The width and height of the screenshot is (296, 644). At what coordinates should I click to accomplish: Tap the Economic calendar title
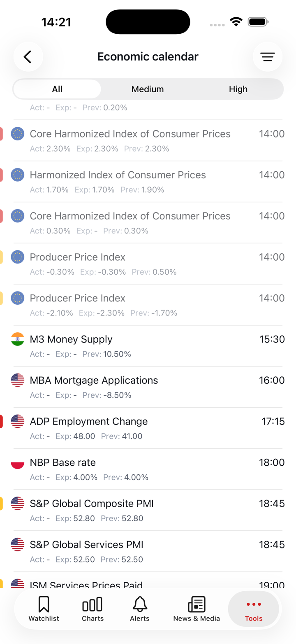pyautogui.click(x=148, y=57)
